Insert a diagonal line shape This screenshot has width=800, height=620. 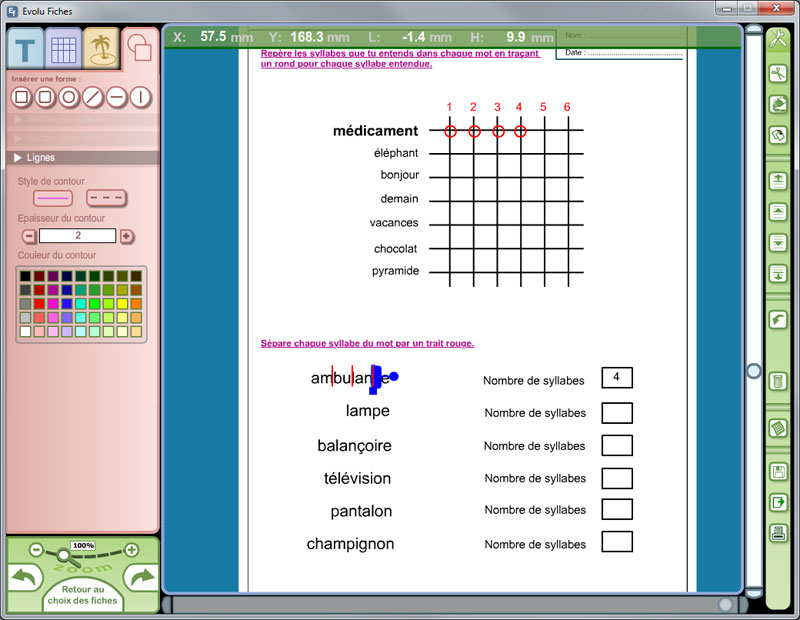pos(92,97)
